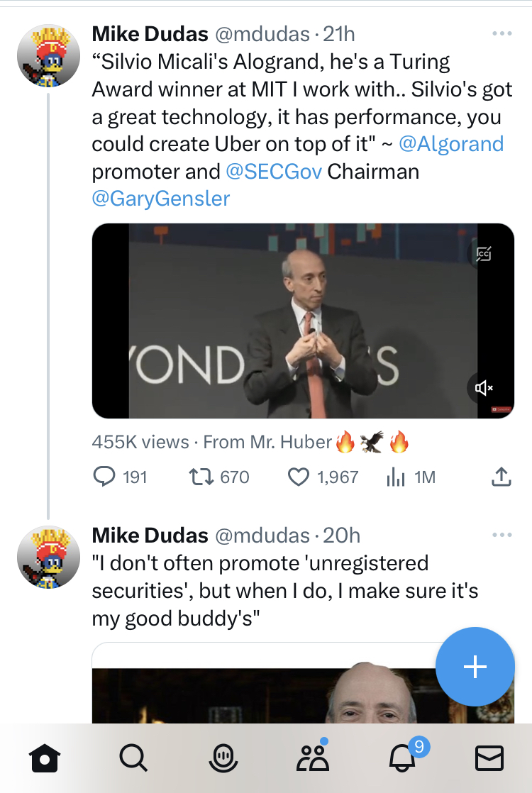Open Direct Messages envelope
The image size is (532, 793).
[489, 758]
